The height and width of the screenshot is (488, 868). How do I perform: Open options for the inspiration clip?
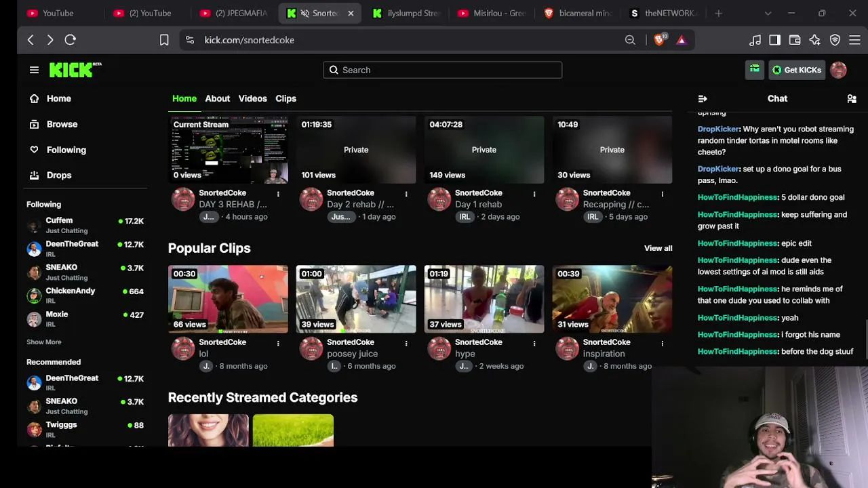663,343
